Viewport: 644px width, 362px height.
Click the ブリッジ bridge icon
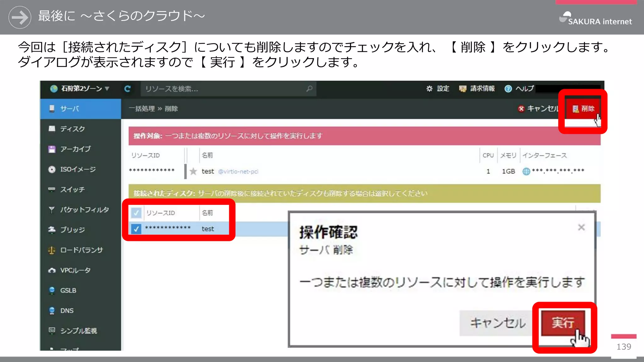tap(52, 230)
